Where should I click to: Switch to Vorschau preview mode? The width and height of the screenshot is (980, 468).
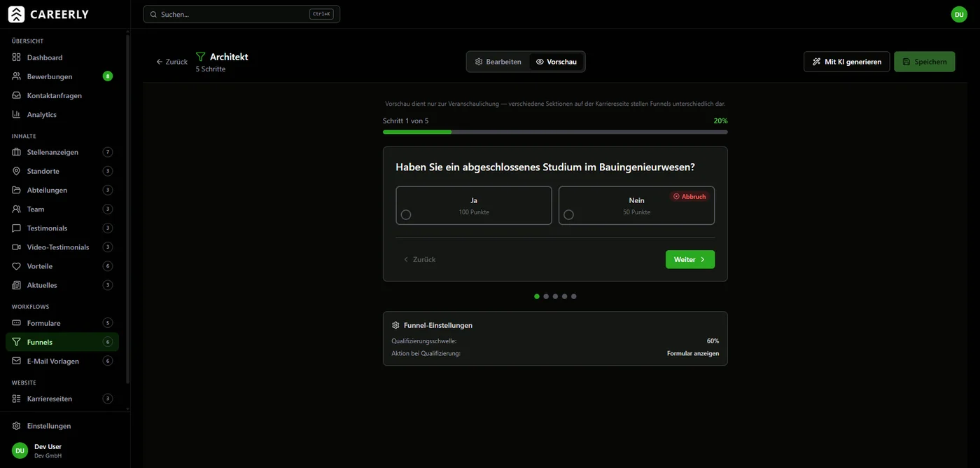556,62
